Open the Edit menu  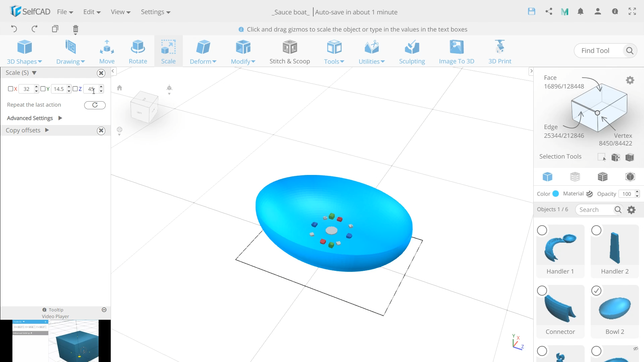[92, 12]
